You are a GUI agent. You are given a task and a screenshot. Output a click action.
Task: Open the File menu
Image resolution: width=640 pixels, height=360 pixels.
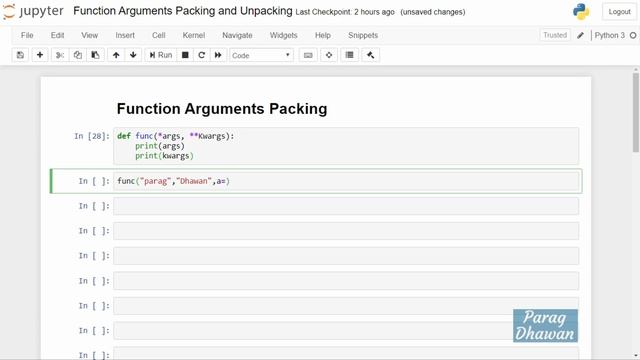click(27, 36)
